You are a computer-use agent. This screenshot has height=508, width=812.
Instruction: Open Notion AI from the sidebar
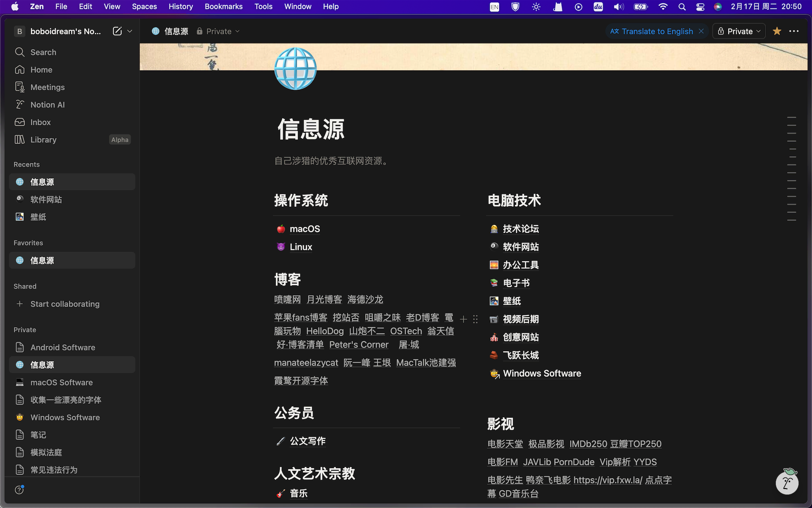47,105
